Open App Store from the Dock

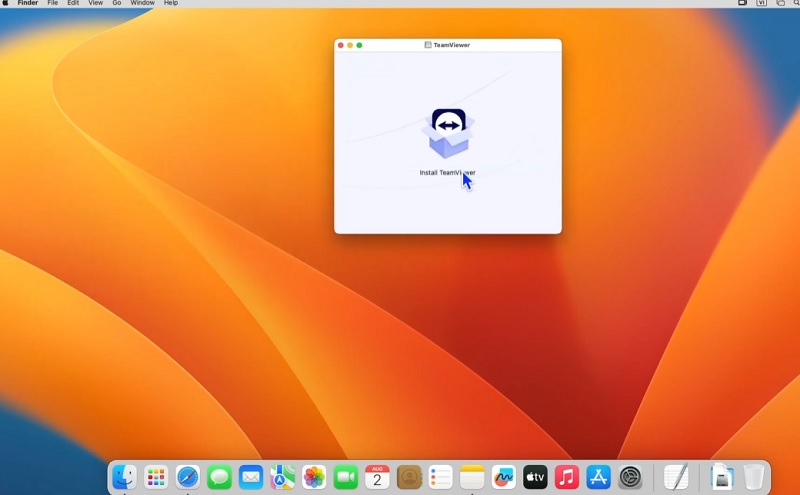[598, 477]
